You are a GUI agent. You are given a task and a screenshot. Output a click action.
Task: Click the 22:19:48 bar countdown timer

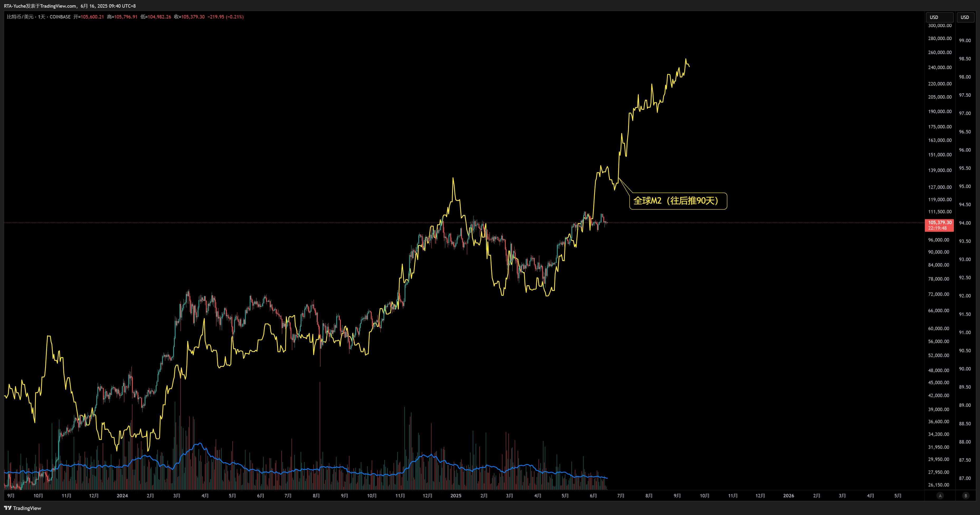click(x=937, y=228)
